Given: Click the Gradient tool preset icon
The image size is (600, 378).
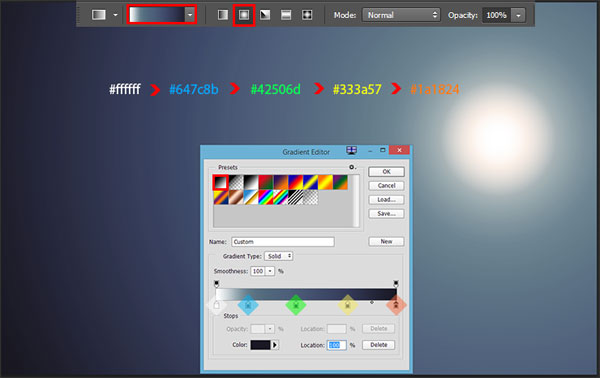Looking at the screenshot, I should 99,15.
